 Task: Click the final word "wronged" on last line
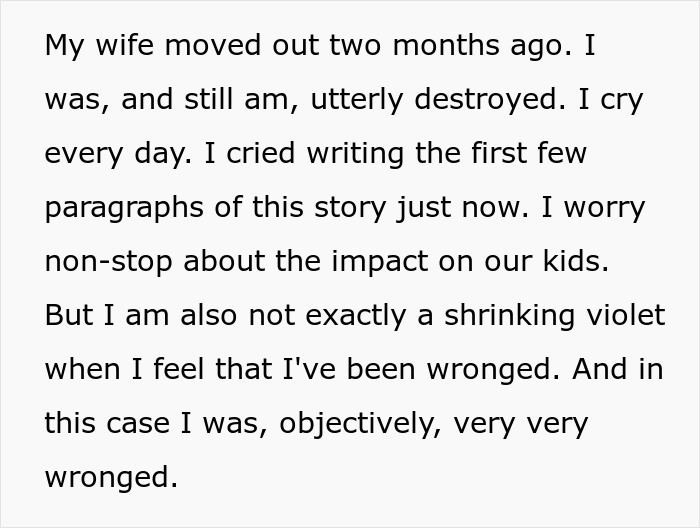tap(110, 476)
